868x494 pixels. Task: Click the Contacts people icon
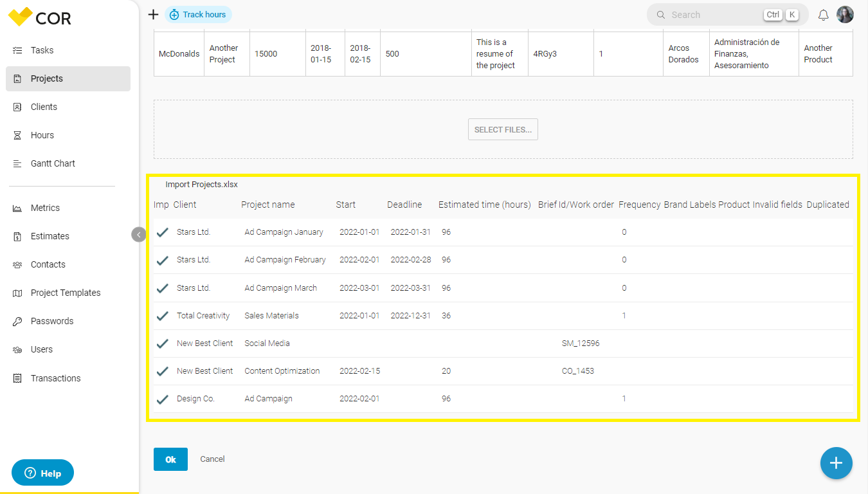click(x=17, y=264)
